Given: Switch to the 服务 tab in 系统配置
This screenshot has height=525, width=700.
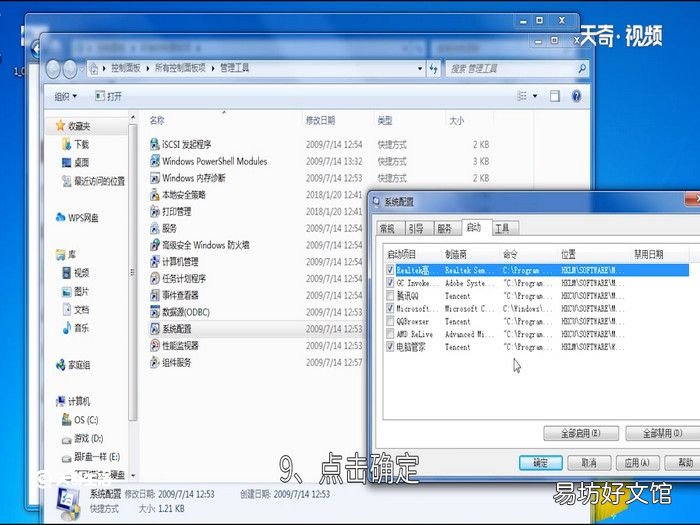Looking at the screenshot, I should [445, 229].
